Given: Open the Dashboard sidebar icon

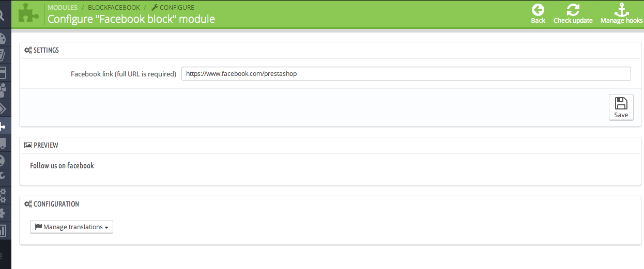Looking at the screenshot, I should pyautogui.click(x=3, y=39).
